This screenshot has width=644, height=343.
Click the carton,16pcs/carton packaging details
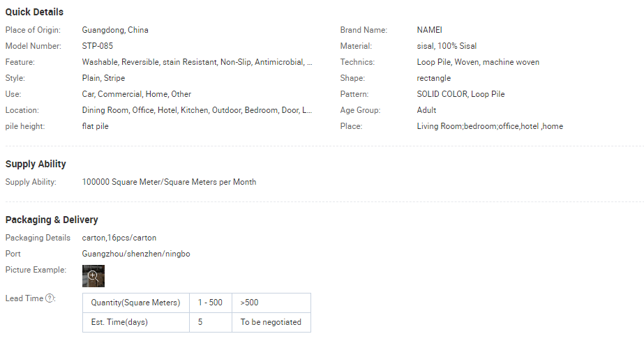(119, 238)
